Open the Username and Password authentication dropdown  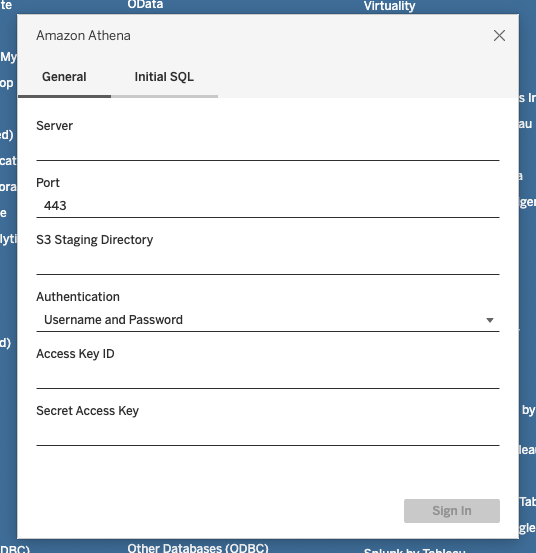click(x=268, y=320)
